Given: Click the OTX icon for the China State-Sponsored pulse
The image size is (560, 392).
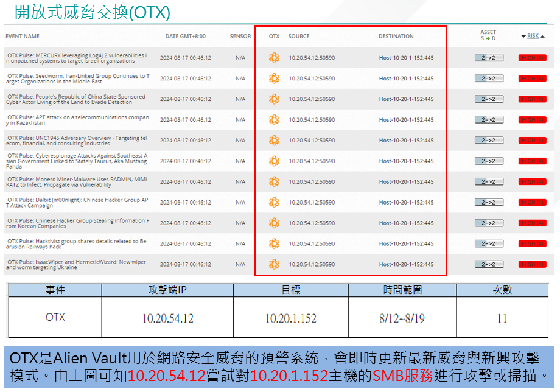Looking at the screenshot, I should click(x=274, y=99).
